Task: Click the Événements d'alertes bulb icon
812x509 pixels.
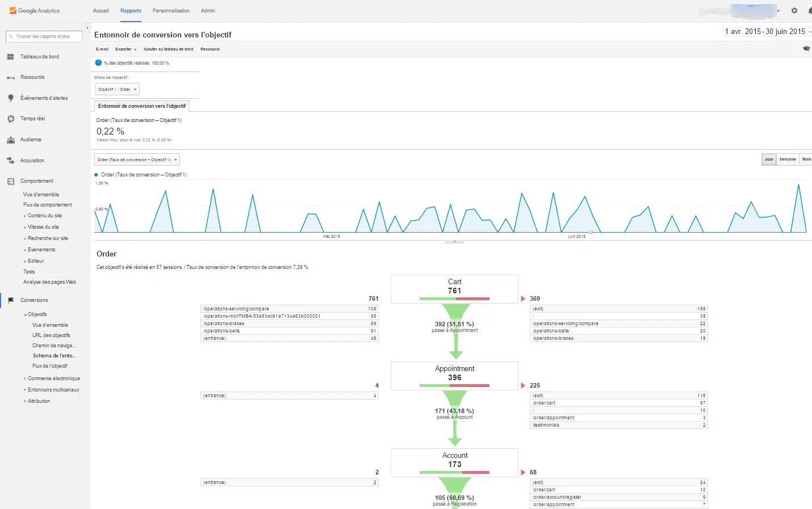Action: (10, 98)
